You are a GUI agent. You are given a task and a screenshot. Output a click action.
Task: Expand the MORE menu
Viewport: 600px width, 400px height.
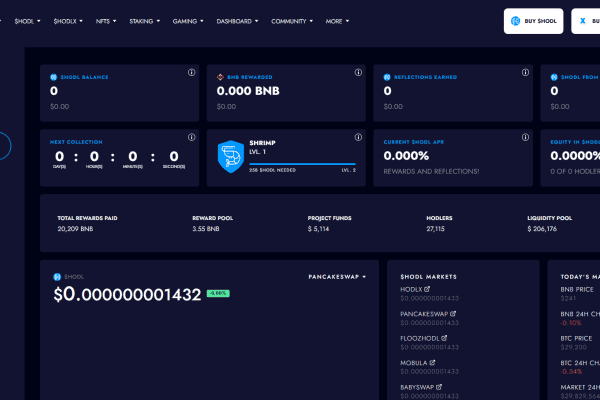click(x=337, y=21)
